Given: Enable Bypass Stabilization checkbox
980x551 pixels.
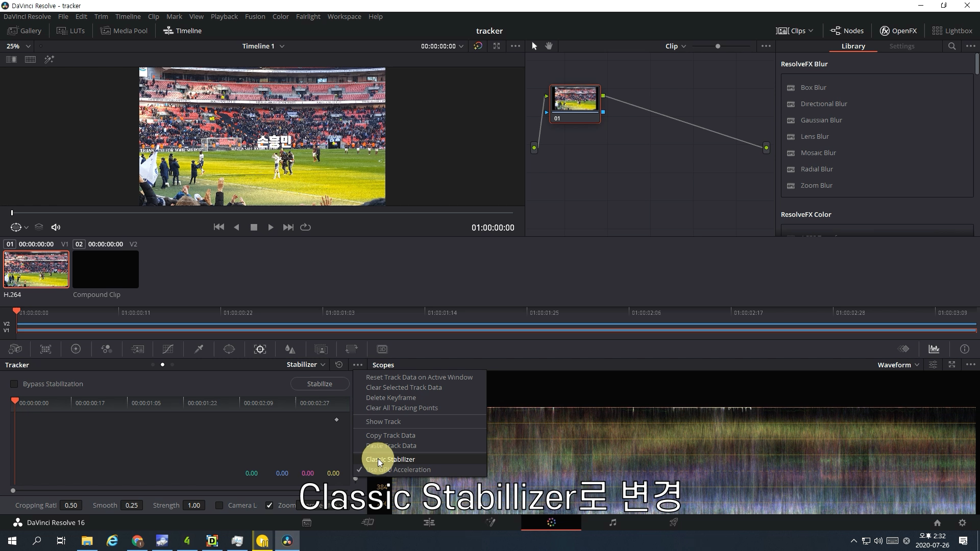Looking at the screenshot, I should coord(14,384).
